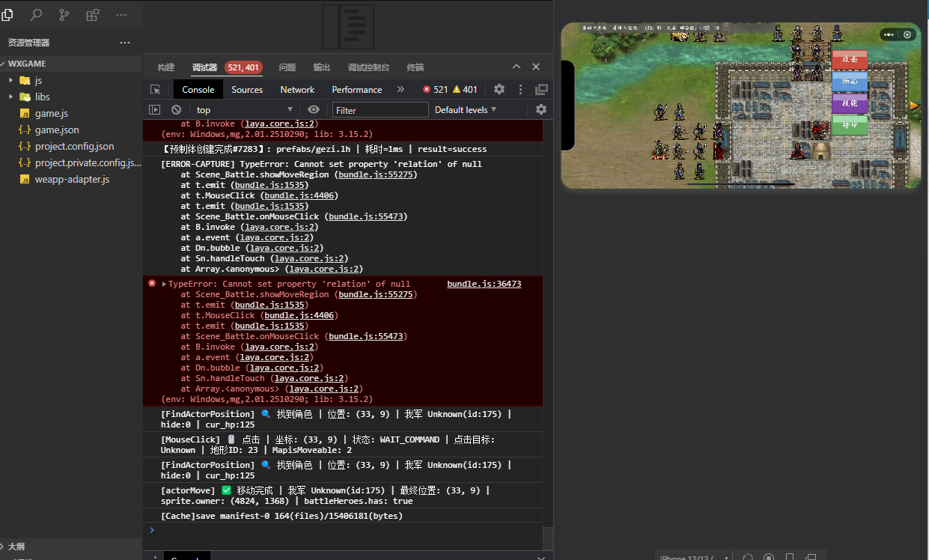Viewport: 929px width, 560px height.
Task: Select the Sources DevTools tab
Action: click(247, 89)
